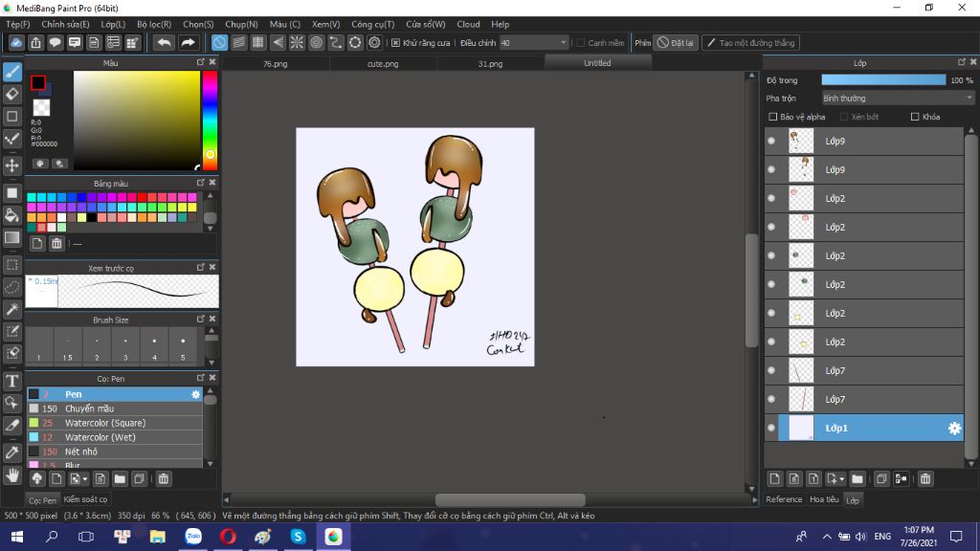Toggle the Khóa lock checkbox
This screenshot has height=551, width=980.
coord(915,117)
